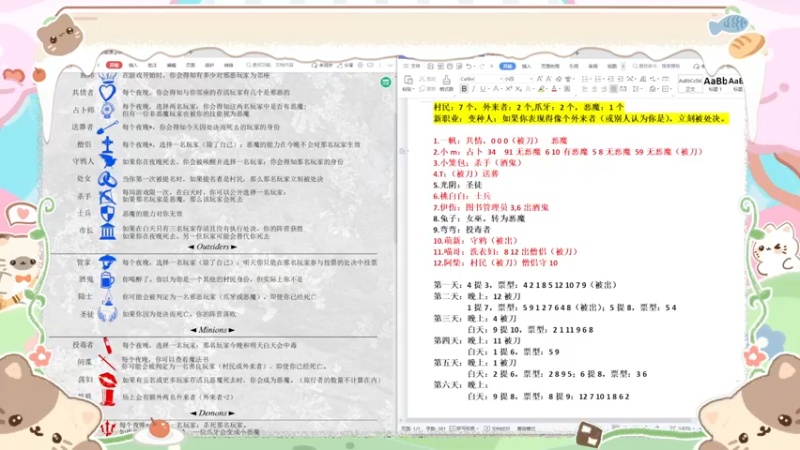Select the 标题 1 heading style

(715, 84)
